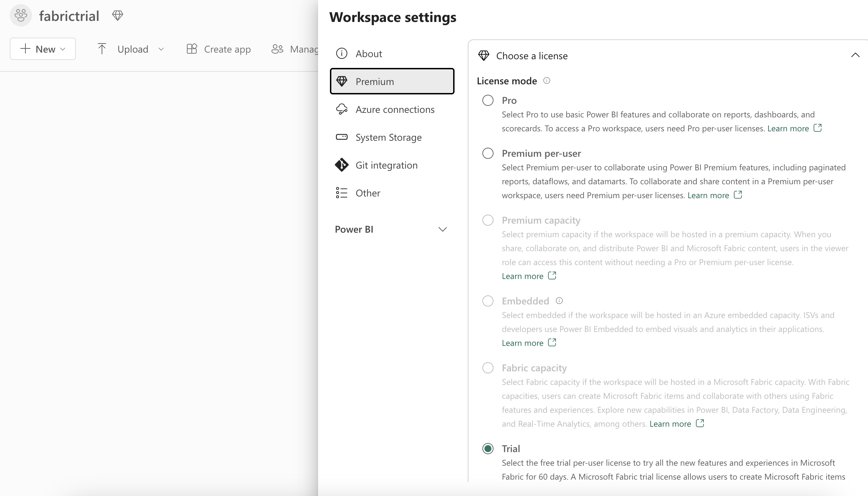Click the Create app icon
Viewport: 868px width, 496px height.
(x=192, y=49)
